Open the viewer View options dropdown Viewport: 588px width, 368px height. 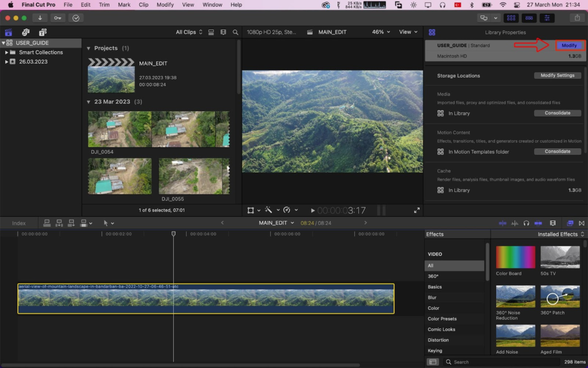[408, 32]
